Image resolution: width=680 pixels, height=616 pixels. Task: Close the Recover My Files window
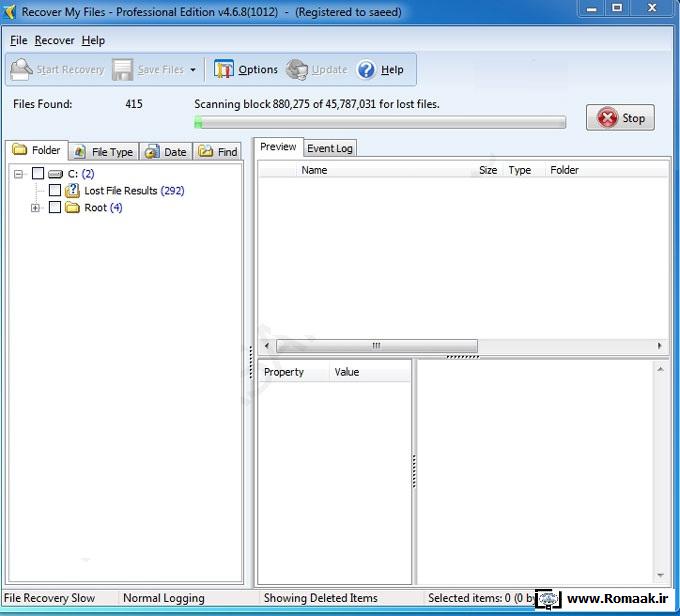click(x=652, y=8)
